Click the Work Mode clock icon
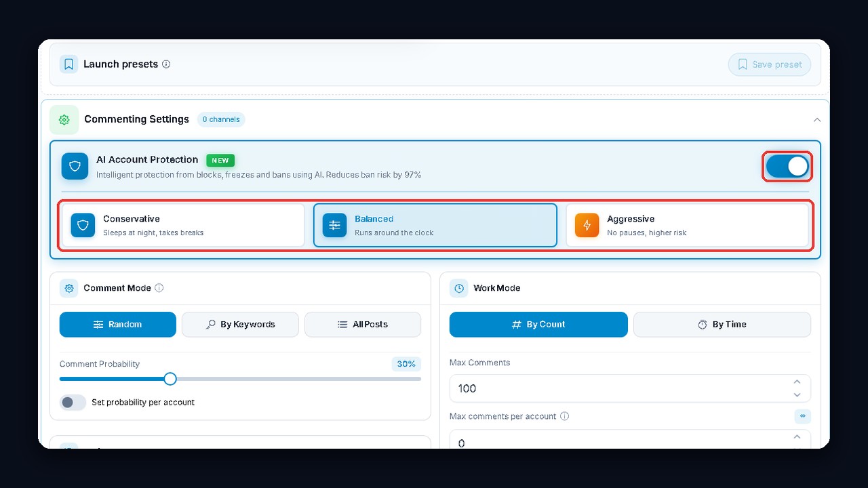Viewport: 868px width, 488px height. click(x=459, y=288)
